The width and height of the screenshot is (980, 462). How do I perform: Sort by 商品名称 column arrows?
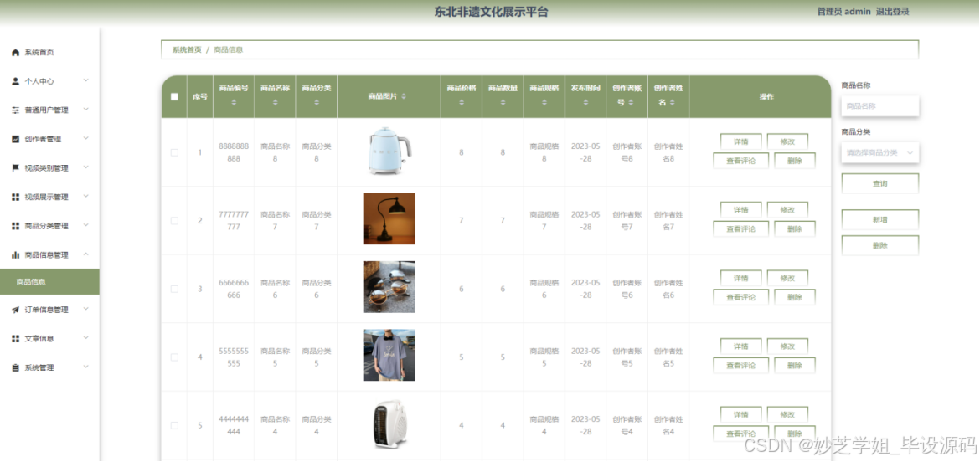[x=275, y=102]
